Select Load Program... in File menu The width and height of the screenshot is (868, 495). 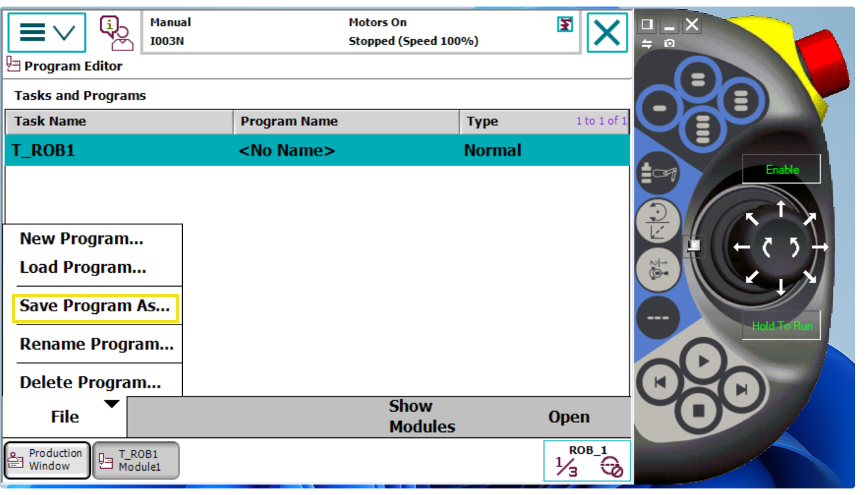coord(83,267)
